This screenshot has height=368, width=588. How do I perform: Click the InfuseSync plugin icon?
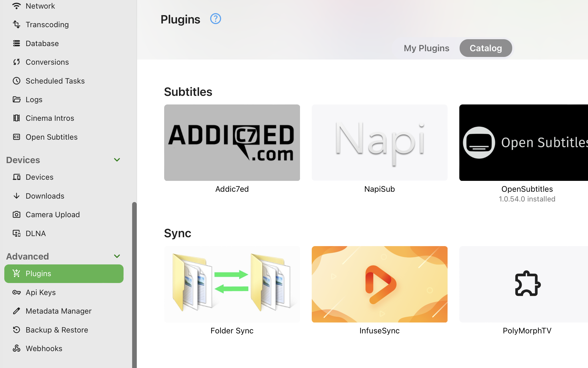tap(380, 284)
